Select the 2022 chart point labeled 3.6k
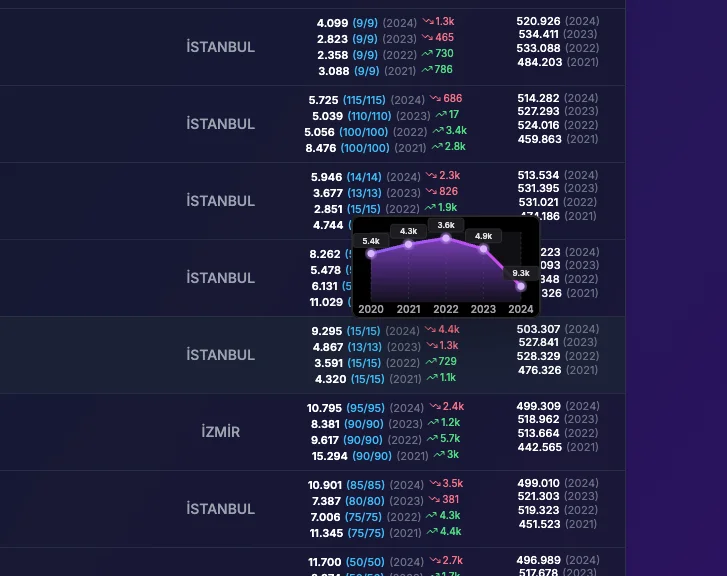Screen dimensions: 727x576 coord(446,238)
